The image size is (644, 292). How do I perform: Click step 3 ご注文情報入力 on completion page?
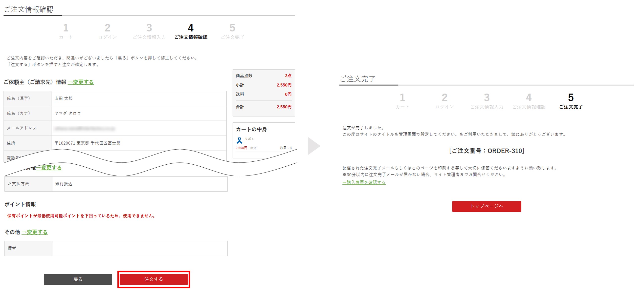pos(487,101)
